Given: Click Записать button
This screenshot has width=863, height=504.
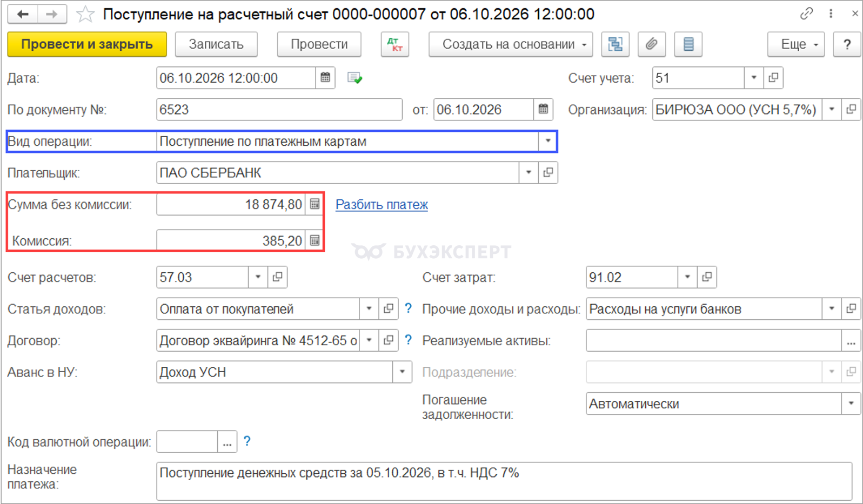Looking at the screenshot, I should coord(216,44).
